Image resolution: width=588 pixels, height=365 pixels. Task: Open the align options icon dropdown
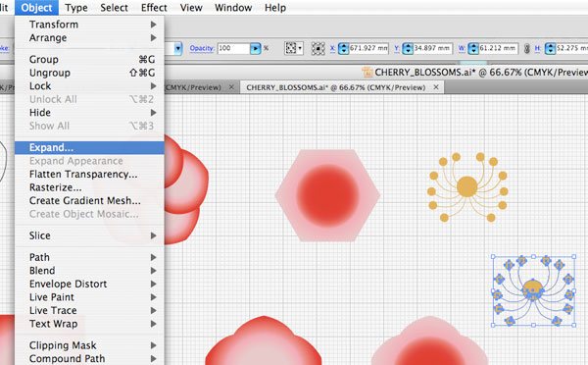pos(294,48)
